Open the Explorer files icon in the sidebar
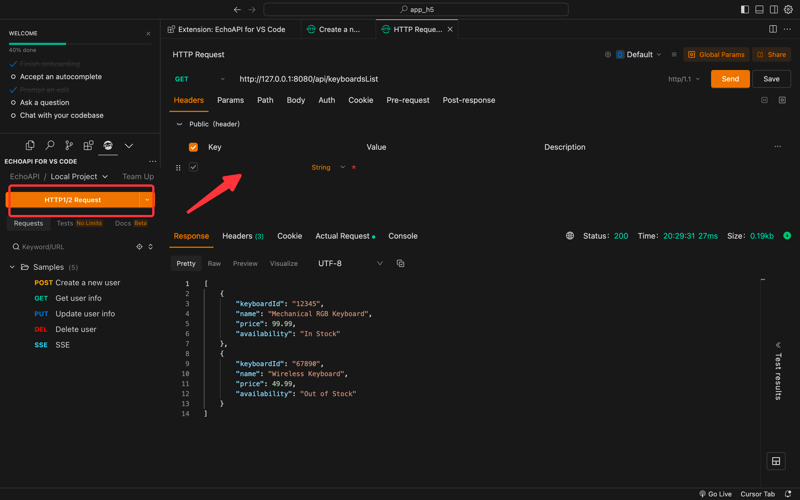The width and height of the screenshot is (800, 500). 30,146
